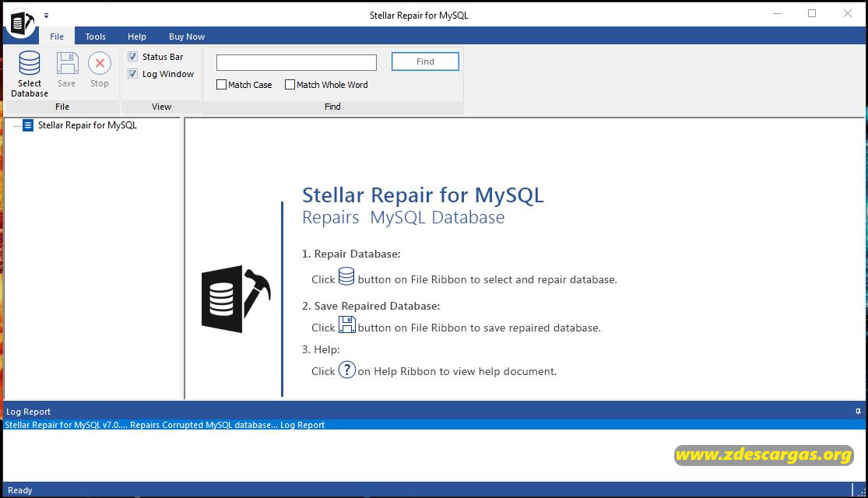Viewport: 868px width, 498px height.
Task: Click the Save floppy disk icon
Action: coord(67,63)
